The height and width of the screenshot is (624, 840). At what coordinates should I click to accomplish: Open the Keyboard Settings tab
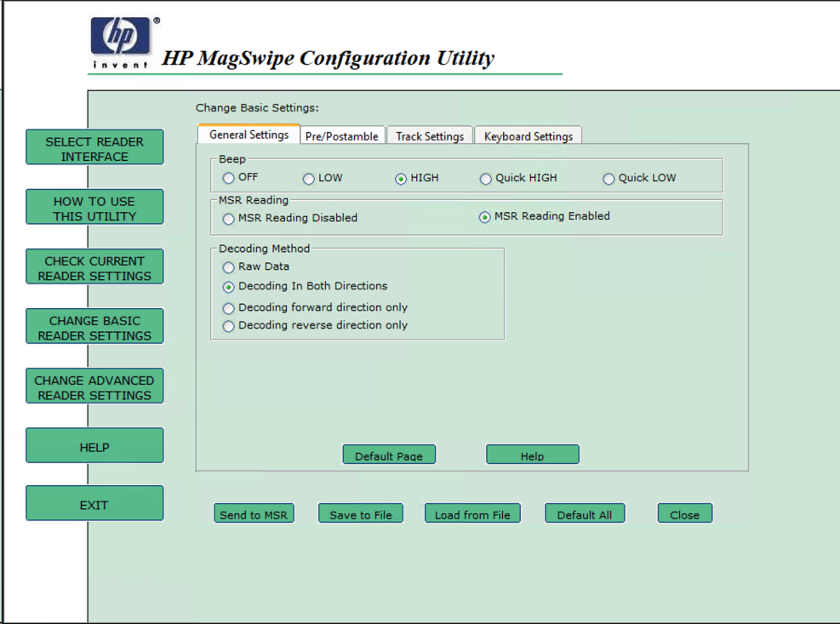tap(529, 136)
